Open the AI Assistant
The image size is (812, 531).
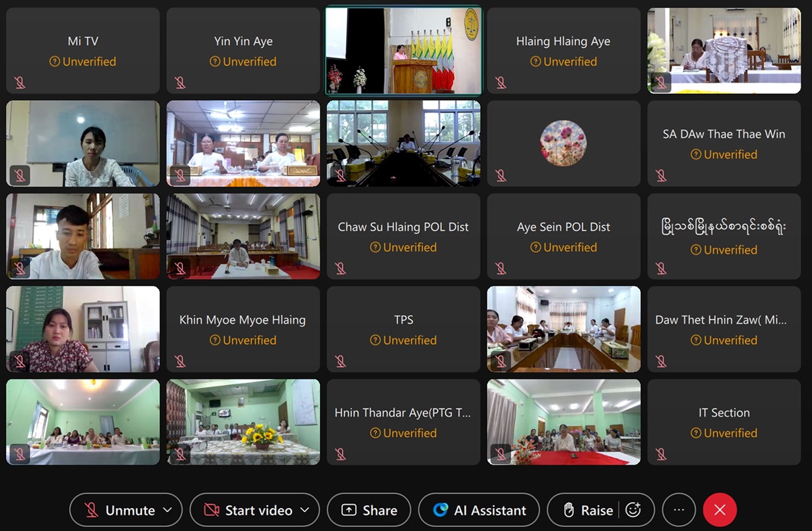point(479,510)
